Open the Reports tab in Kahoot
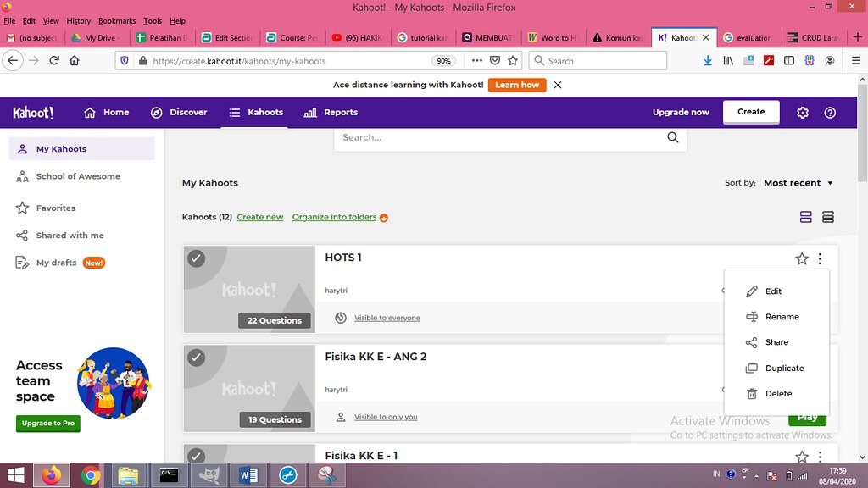This screenshot has width=868, height=488. pyautogui.click(x=331, y=113)
